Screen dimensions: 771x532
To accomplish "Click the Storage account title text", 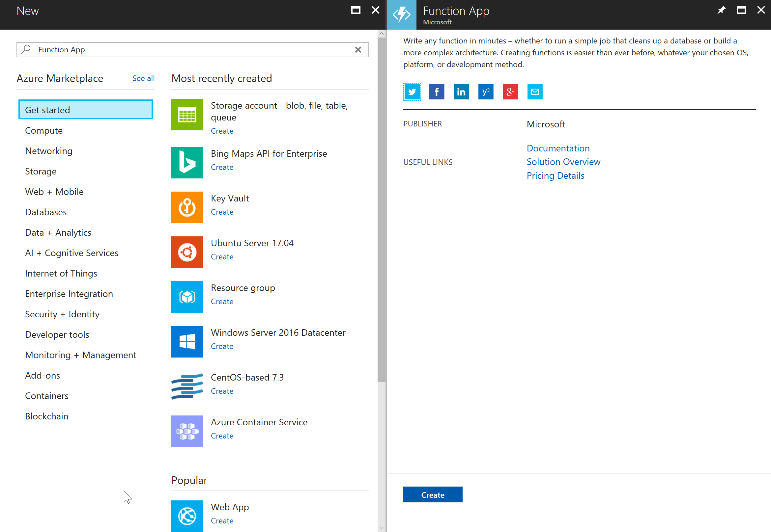I will point(279,111).
